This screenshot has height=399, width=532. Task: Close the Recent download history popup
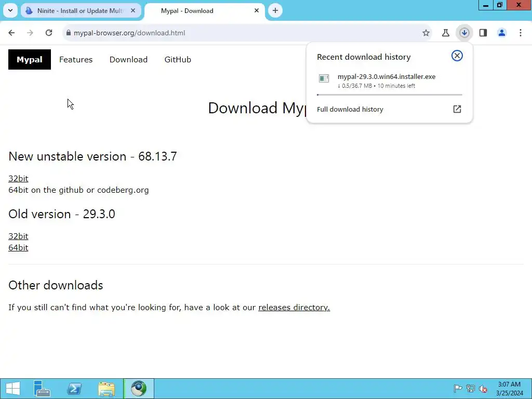(x=457, y=56)
